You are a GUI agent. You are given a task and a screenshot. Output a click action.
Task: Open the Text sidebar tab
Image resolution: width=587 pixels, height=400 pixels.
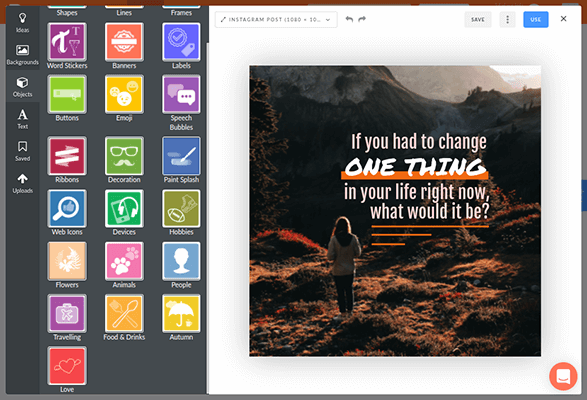point(22,119)
